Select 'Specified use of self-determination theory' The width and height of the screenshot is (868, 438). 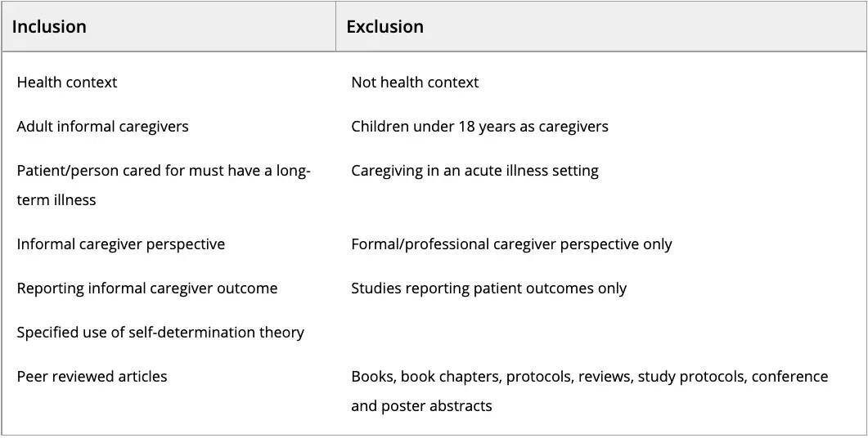coord(160,333)
